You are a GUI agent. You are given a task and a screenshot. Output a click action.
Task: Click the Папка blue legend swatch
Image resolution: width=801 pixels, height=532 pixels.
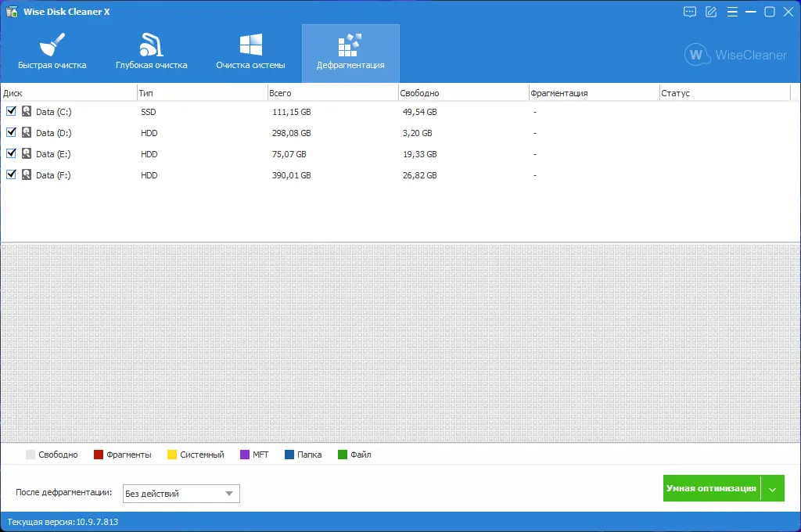(x=289, y=455)
